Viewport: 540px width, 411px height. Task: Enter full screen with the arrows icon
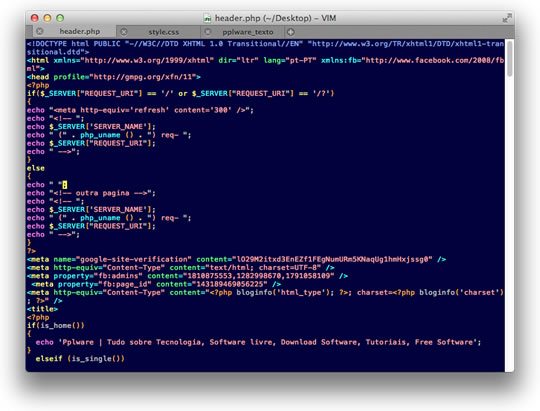click(x=507, y=18)
